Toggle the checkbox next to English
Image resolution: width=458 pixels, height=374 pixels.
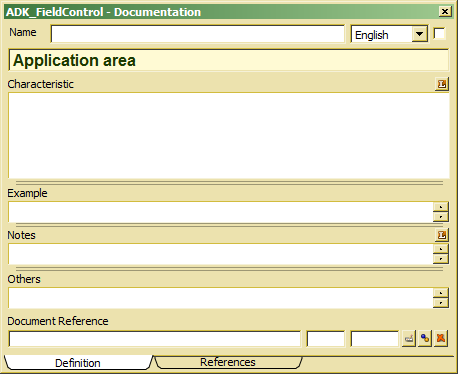tap(439, 33)
